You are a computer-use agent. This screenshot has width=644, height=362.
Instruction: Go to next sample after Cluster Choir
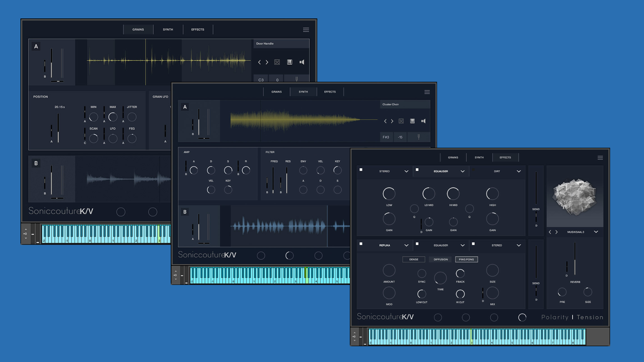tap(392, 121)
